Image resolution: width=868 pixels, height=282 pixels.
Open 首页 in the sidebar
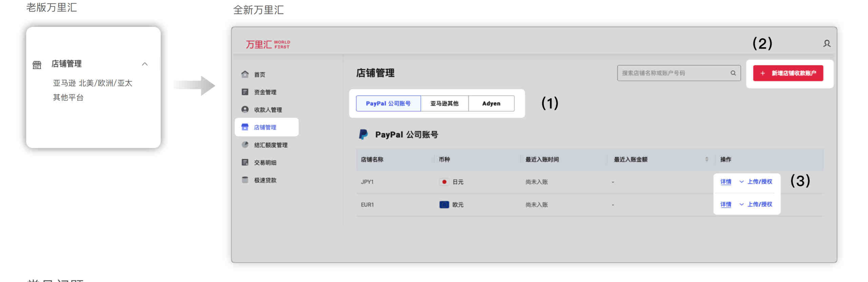click(x=260, y=74)
